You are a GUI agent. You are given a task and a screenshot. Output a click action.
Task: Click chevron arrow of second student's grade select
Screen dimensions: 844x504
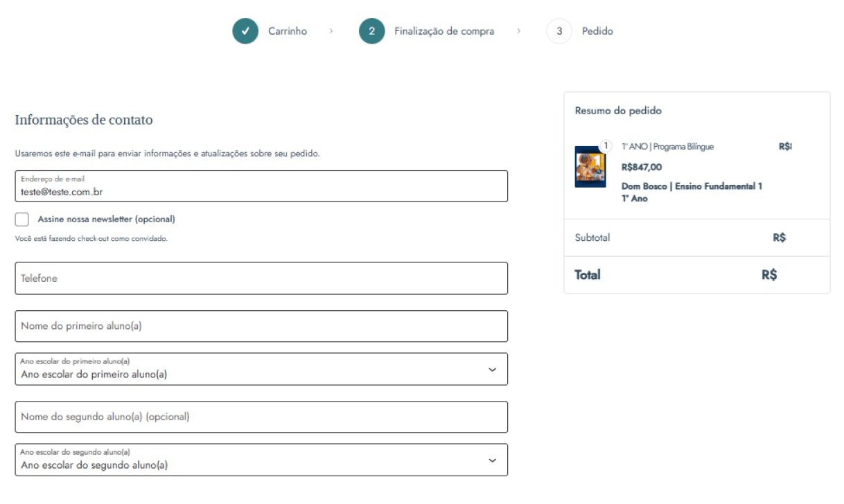pos(492,460)
